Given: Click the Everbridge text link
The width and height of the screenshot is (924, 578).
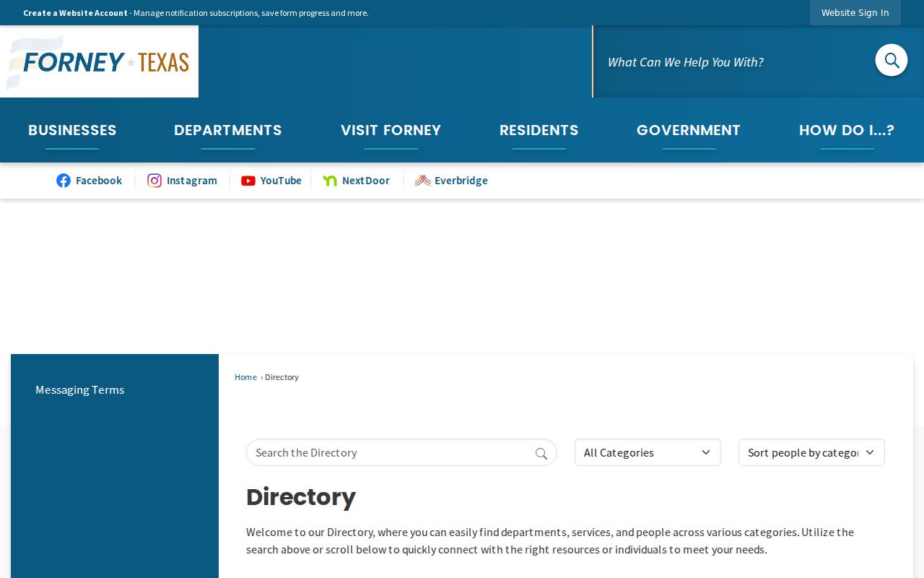Looking at the screenshot, I should click(461, 181).
